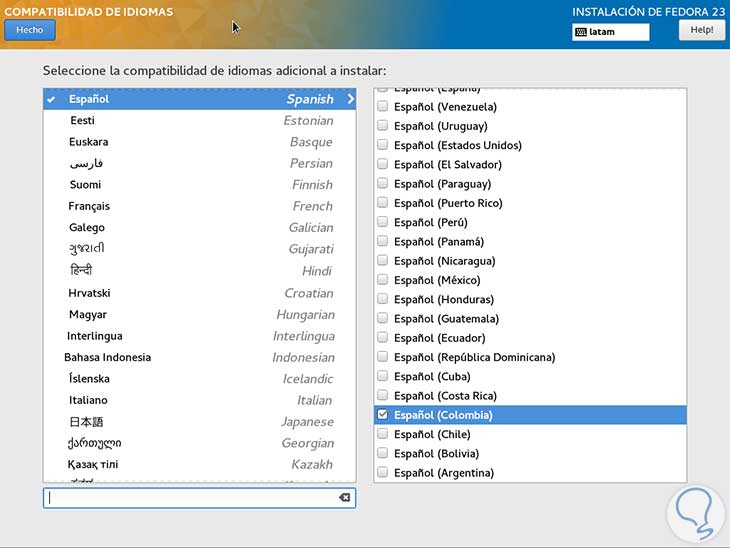730x548 pixels.
Task: Click the clear icon in the search field
Action: pos(345,497)
